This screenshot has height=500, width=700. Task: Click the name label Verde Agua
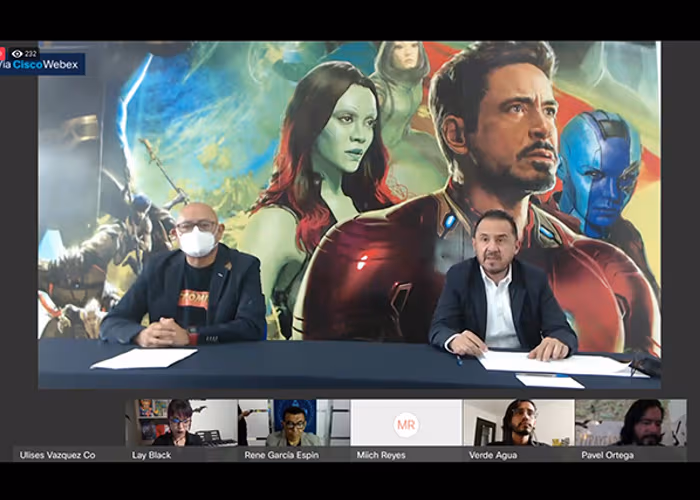(x=493, y=455)
